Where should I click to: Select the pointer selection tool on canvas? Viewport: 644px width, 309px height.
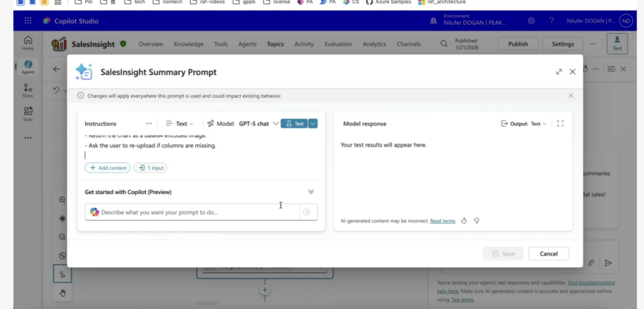62,274
